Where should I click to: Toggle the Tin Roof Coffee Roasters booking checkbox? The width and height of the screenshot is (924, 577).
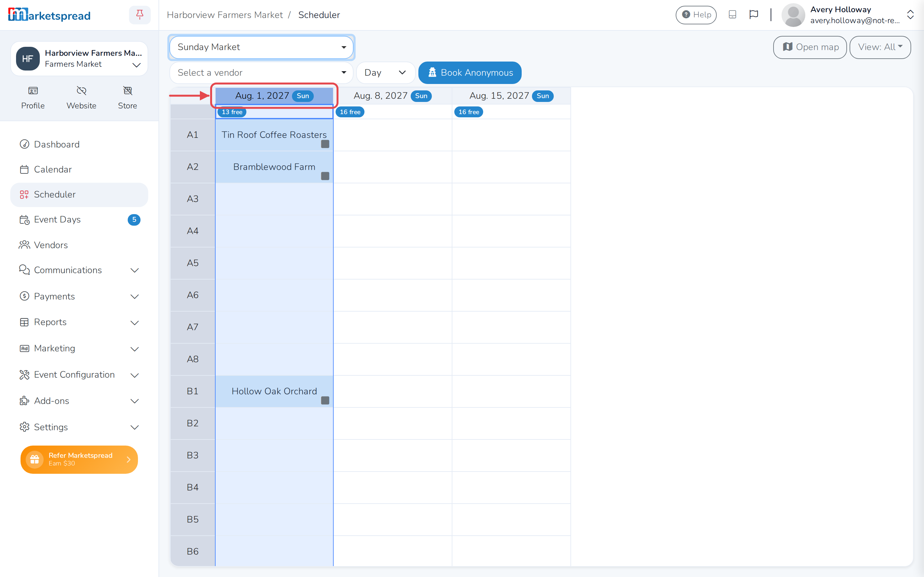click(325, 144)
